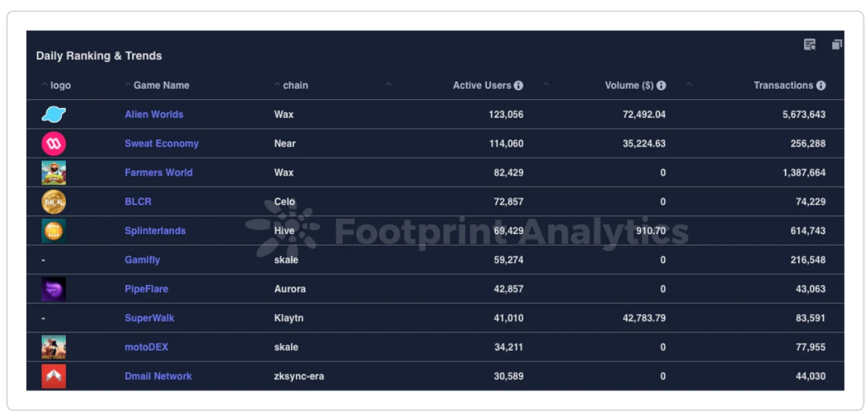Click the info icon beside Active Users
Image resolution: width=868 pixels, height=420 pixels.
(x=519, y=85)
